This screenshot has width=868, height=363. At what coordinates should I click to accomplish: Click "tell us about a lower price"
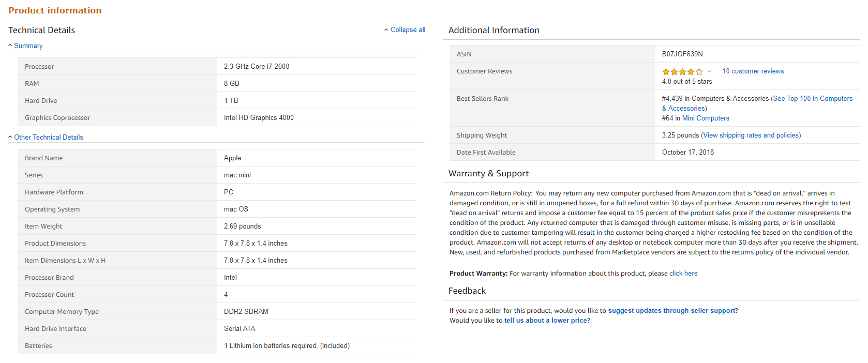(545, 321)
